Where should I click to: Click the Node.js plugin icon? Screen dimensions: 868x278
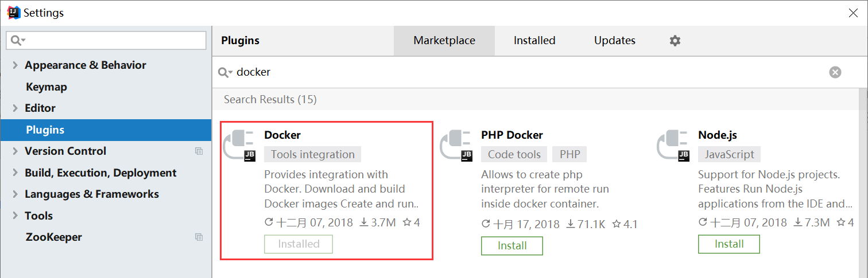[x=673, y=145]
